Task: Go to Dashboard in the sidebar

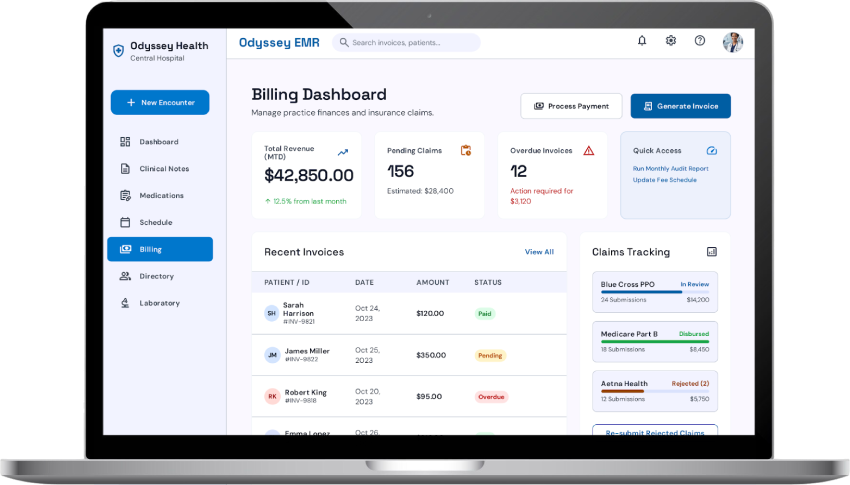Action: click(x=160, y=141)
